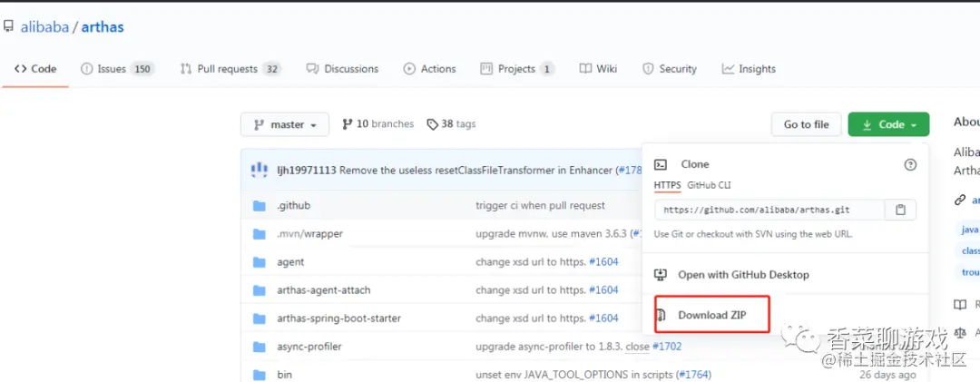Open the Pull requests tab
This screenshot has height=382, width=980.
coord(230,69)
